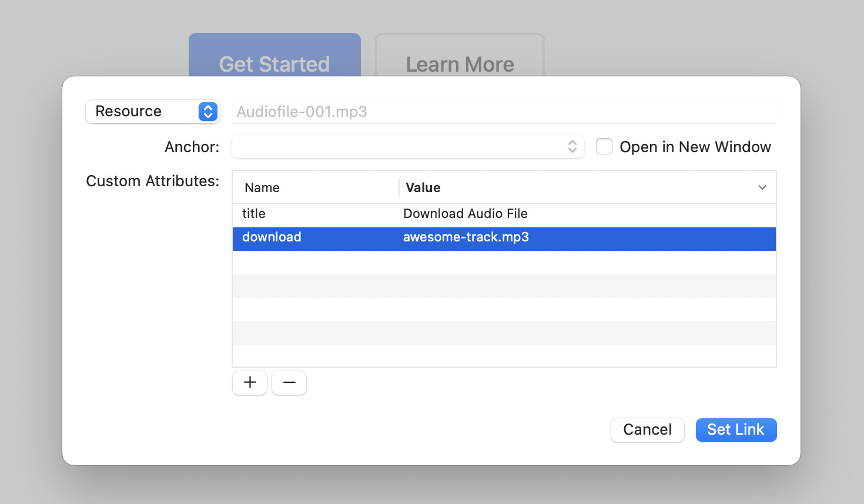This screenshot has height=504, width=864.
Task: Enable Open in New Window checkbox
Action: [604, 146]
